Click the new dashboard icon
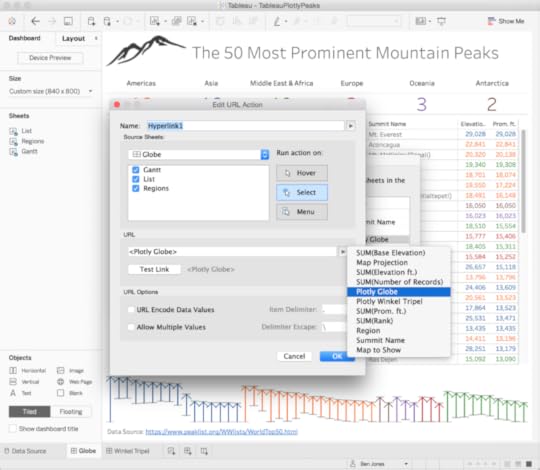This screenshot has width=540, height=470. point(188,451)
